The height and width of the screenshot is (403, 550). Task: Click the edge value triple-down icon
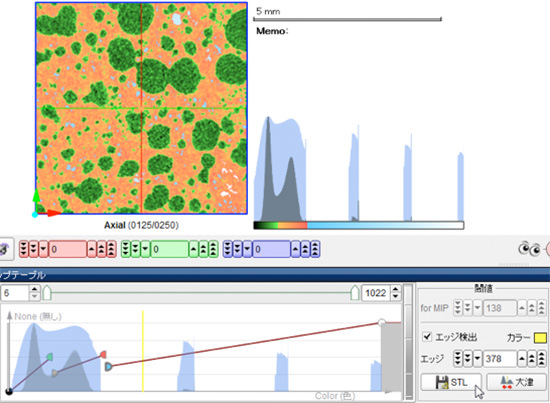pos(458,358)
